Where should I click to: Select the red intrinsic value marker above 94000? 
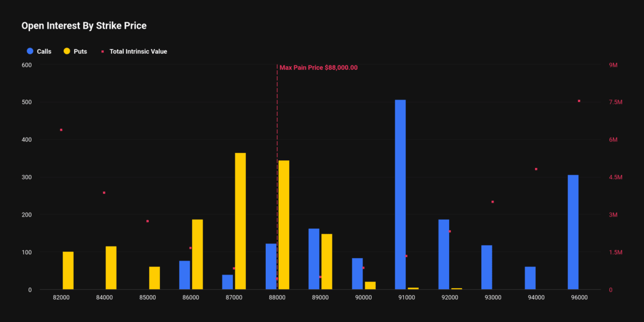[536, 169]
